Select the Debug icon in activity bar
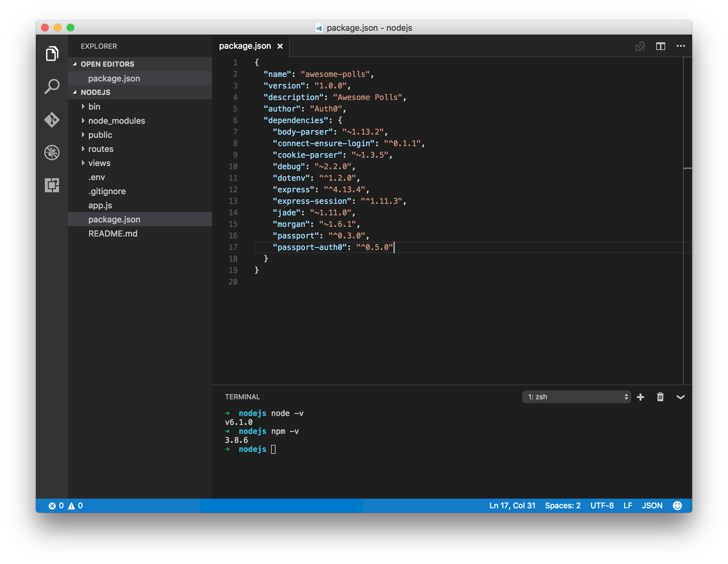 52,152
